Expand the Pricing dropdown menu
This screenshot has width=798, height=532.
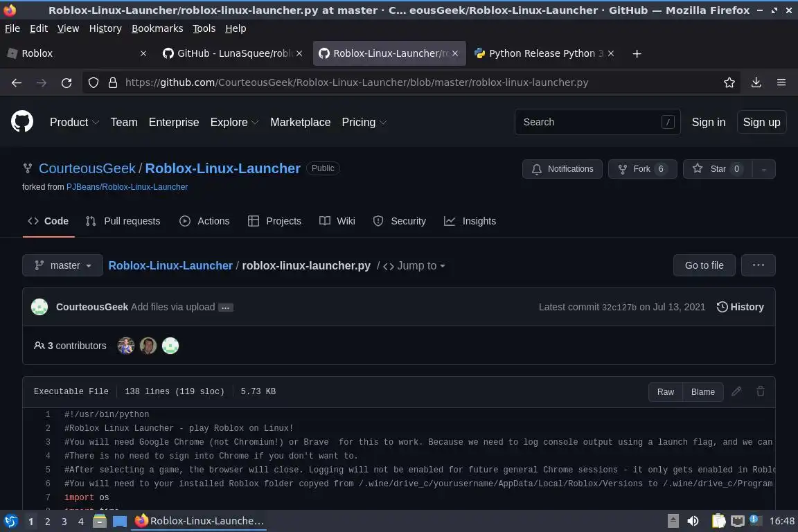click(364, 122)
